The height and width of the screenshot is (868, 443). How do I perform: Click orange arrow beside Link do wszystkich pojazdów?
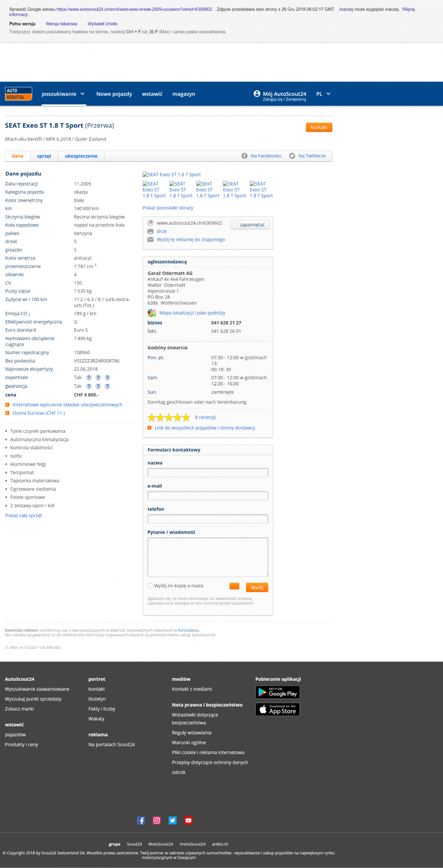tap(149, 428)
